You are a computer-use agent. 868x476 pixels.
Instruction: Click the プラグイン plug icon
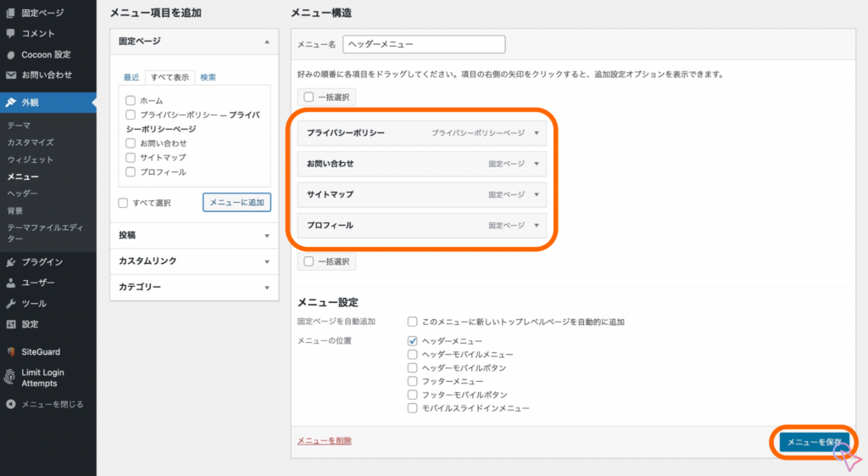(x=10, y=262)
